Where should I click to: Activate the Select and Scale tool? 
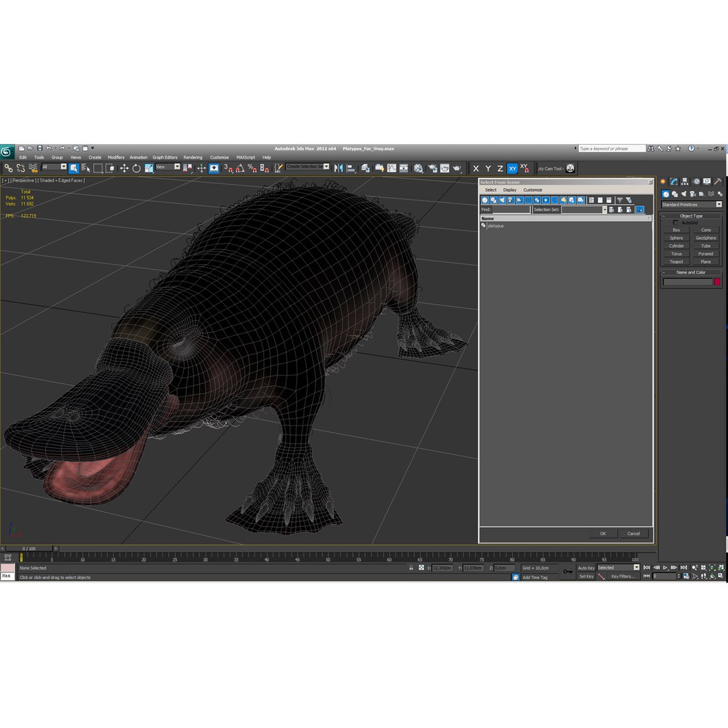click(148, 168)
